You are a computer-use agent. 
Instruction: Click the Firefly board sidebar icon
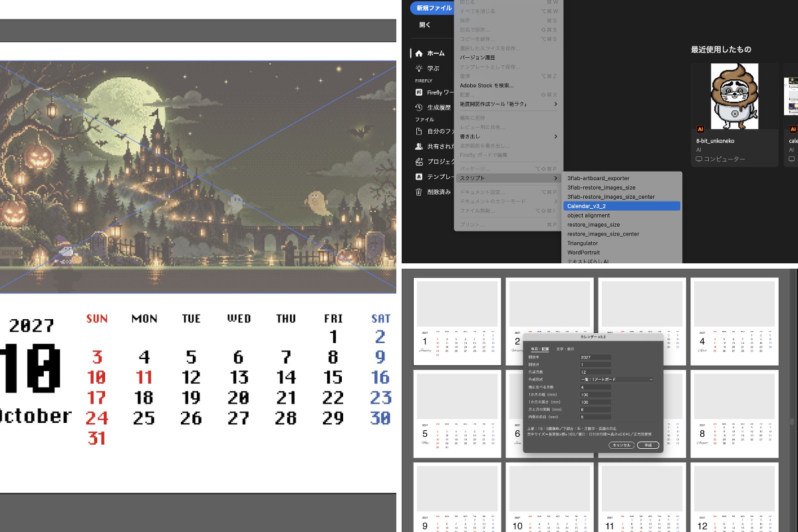click(418, 92)
